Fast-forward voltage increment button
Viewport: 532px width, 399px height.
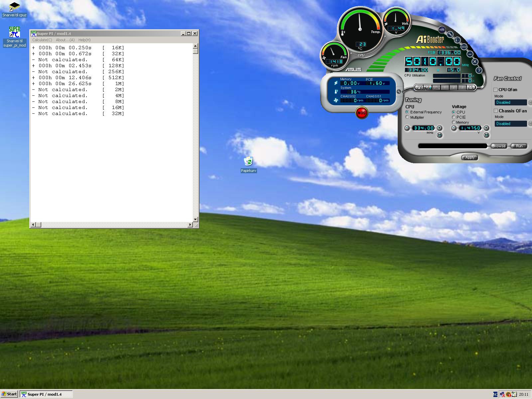486,135
